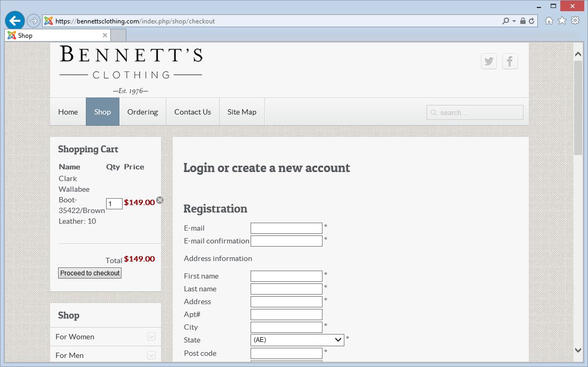This screenshot has width=588, height=367.
Task: Click the Shopping Cart heading
Action: [88, 149]
